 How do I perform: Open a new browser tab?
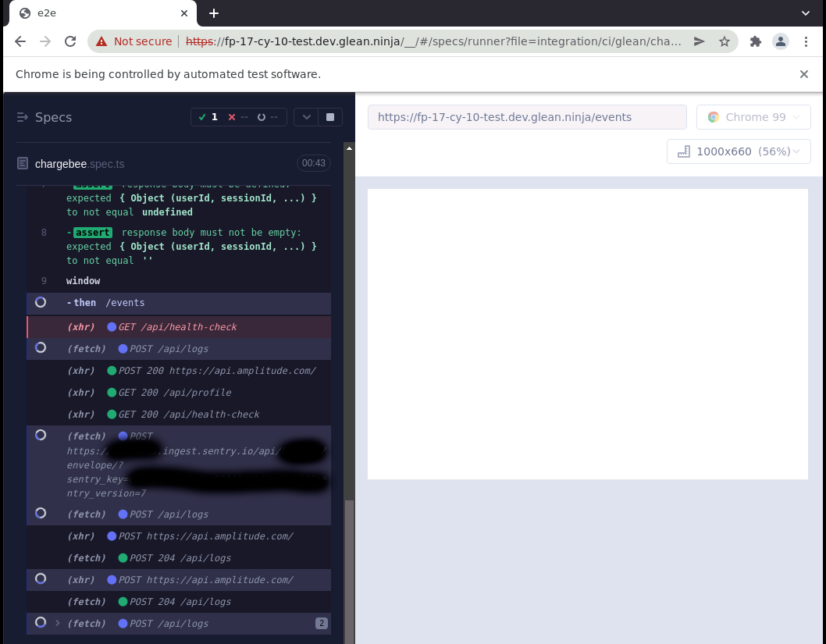point(213,13)
